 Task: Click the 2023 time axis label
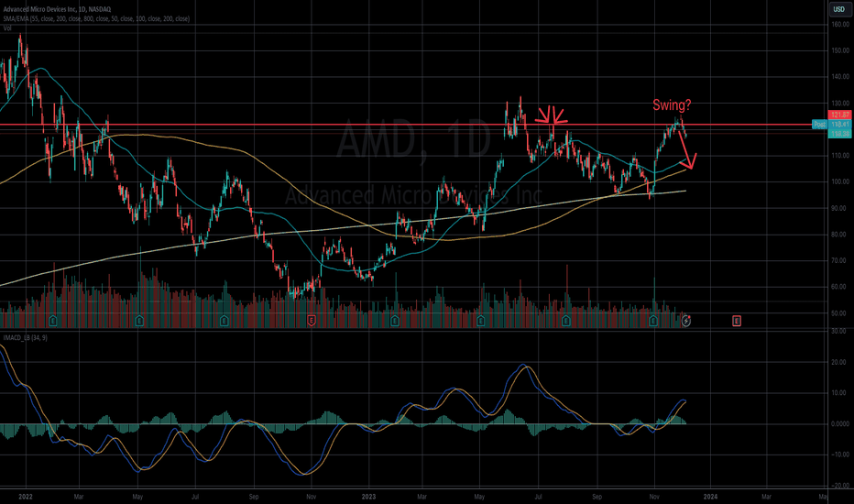pyautogui.click(x=368, y=497)
